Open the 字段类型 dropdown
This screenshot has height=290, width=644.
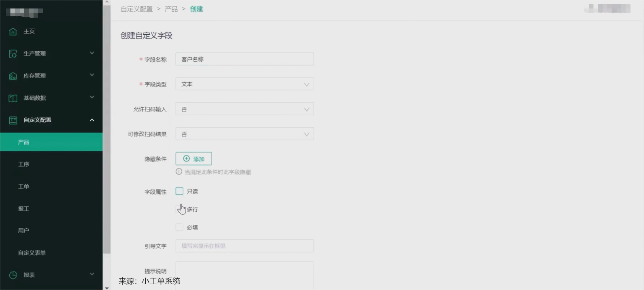click(244, 84)
